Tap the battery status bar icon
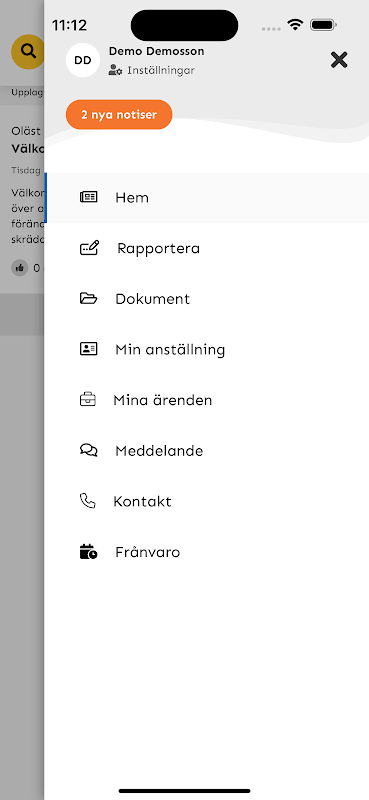The image size is (369, 800). (x=323, y=24)
